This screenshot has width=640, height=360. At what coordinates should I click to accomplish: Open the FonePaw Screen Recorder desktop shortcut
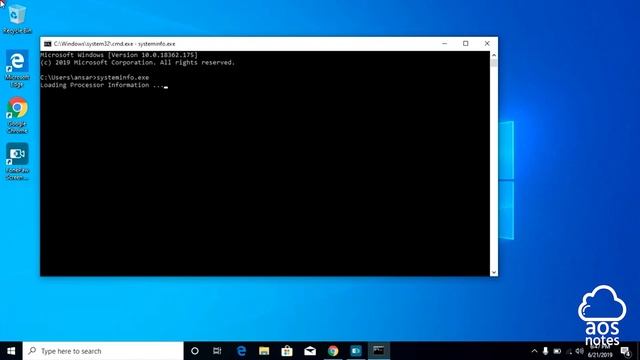pos(17,162)
